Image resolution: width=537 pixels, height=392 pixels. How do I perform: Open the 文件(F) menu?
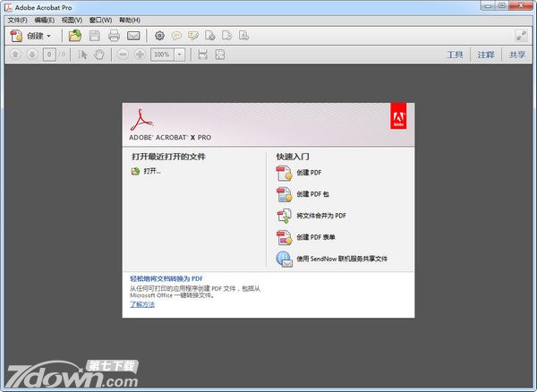(17, 20)
